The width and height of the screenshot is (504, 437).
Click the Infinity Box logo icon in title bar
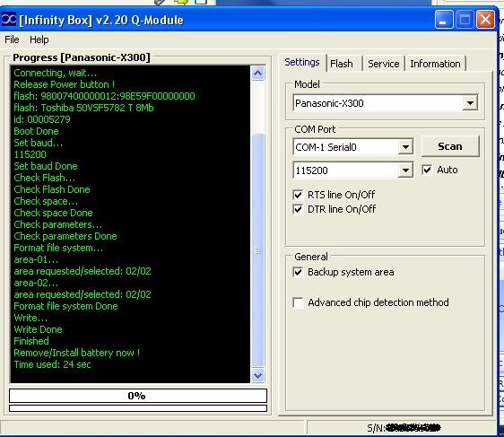pos(9,20)
